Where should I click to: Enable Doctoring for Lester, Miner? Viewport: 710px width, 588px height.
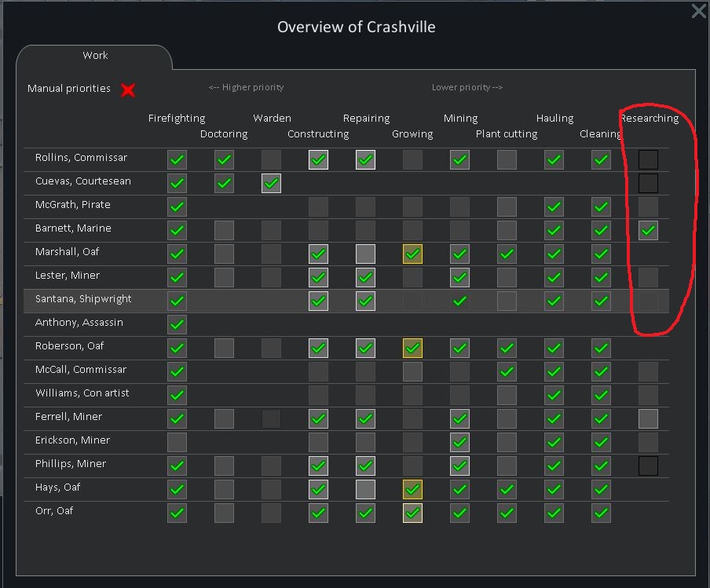224,277
